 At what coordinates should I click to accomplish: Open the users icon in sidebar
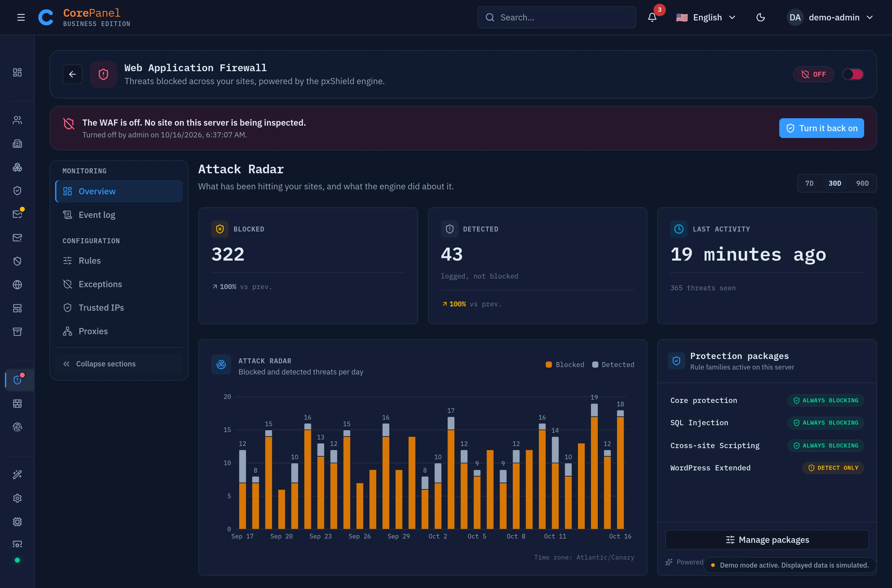click(17, 120)
